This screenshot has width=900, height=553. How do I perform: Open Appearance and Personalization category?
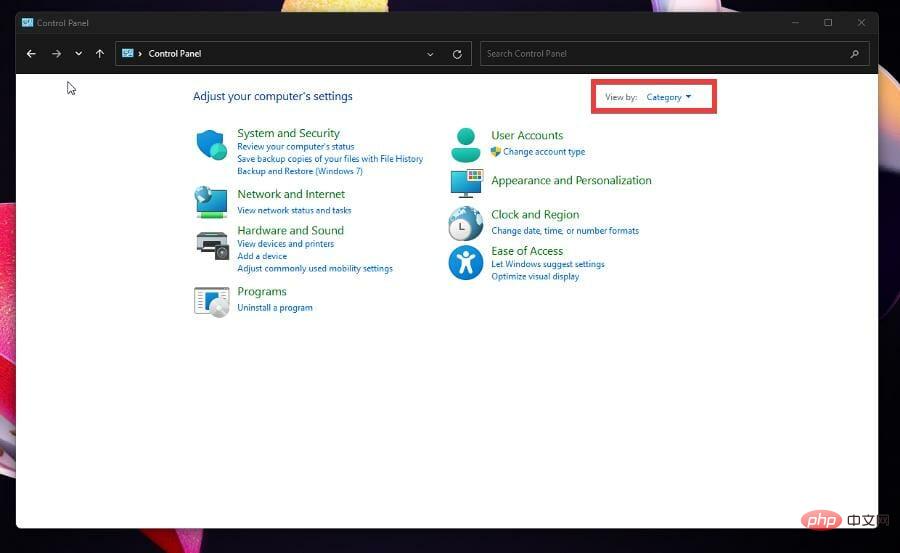[x=571, y=180]
